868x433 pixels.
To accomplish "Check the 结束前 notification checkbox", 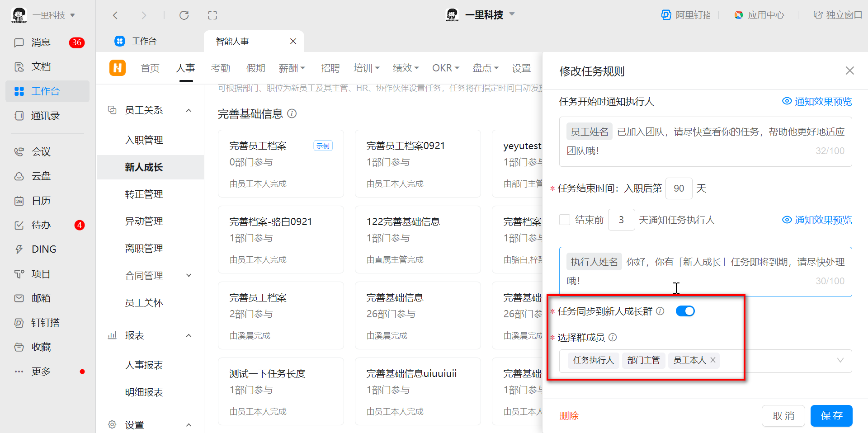I will [x=565, y=220].
